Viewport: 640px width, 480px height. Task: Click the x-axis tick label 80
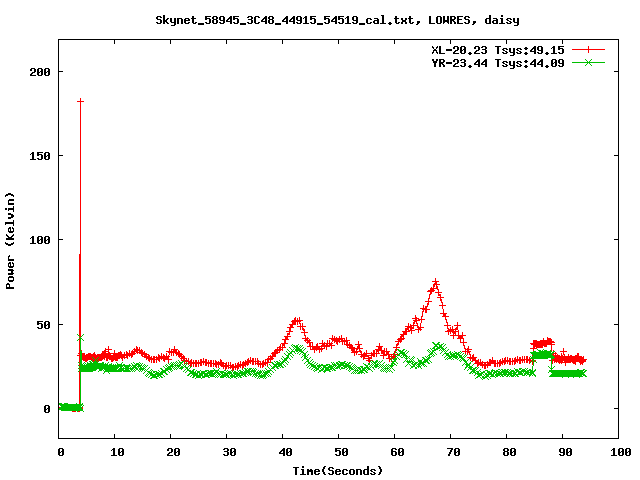[509, 452]
